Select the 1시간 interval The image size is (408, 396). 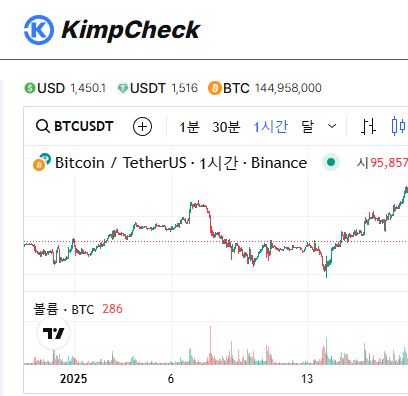[270, 127]
